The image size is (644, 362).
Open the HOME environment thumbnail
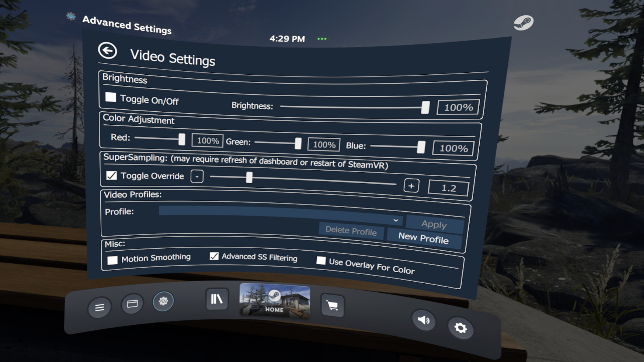pyautogui.click(x=275, y=301)
